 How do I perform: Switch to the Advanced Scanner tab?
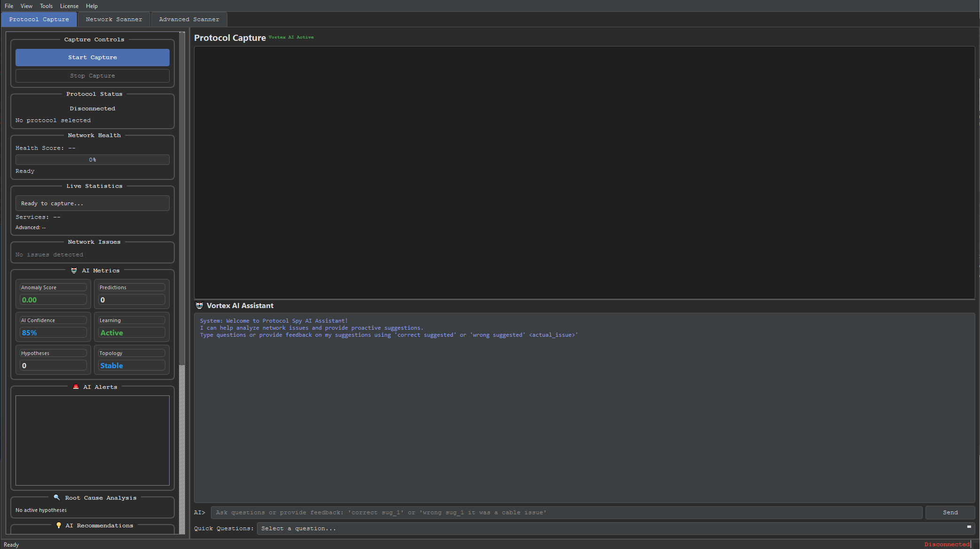coord(189,19)
